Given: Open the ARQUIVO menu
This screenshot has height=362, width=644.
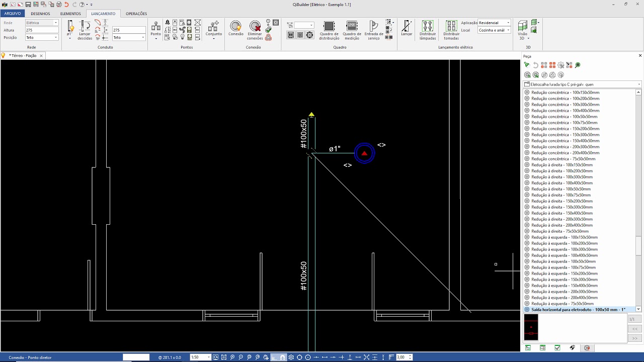Looking at the screenshot, I should (x=12, y=14).
